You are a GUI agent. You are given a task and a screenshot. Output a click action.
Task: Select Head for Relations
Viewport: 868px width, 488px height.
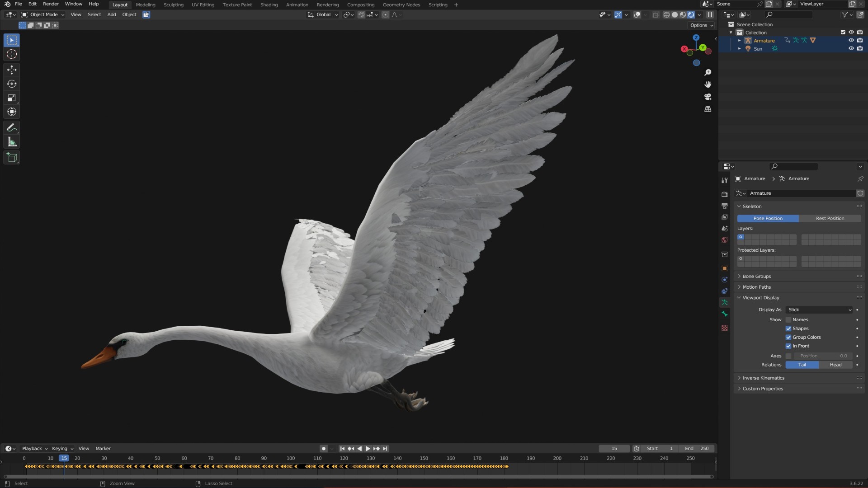click(x=835, y=365)
